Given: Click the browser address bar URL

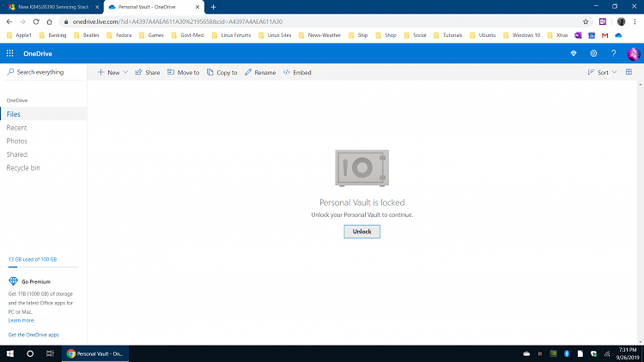Looking at the screenshot, I should [x=178, y=21].
